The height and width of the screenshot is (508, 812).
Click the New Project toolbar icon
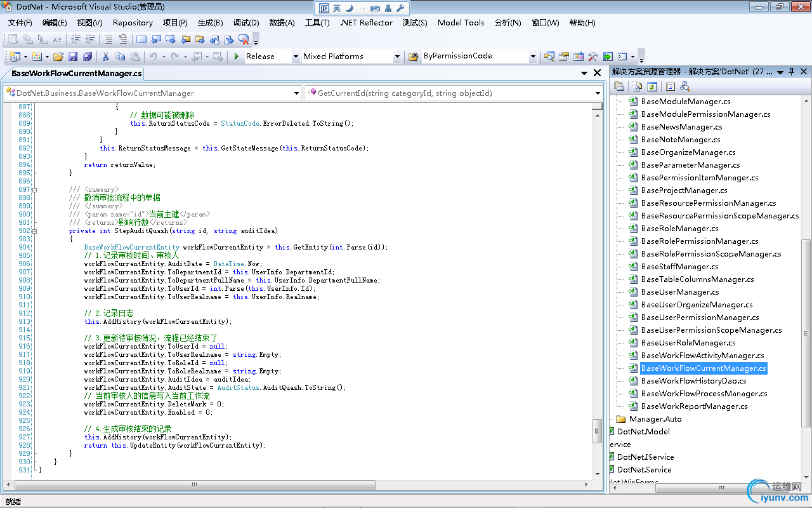[x=14, y=57]
